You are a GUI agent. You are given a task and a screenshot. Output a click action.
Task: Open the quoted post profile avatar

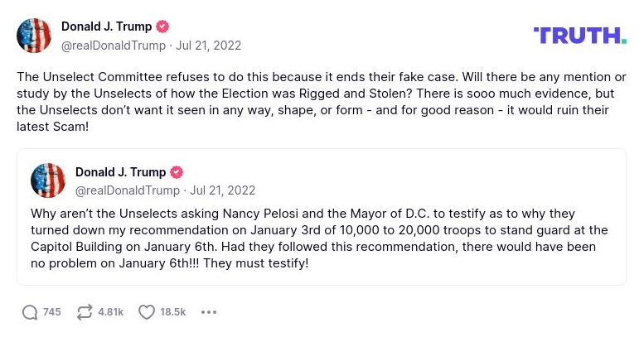pos(48,181)
